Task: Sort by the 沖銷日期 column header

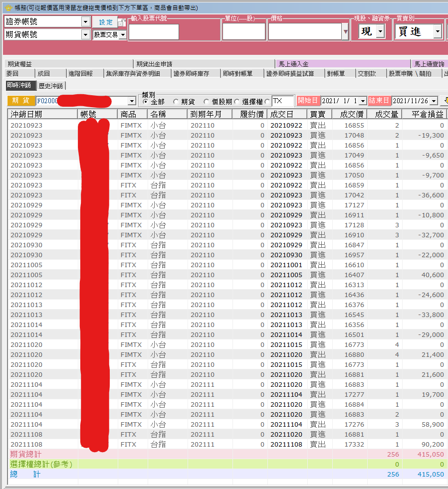Action: click(42, 114)
